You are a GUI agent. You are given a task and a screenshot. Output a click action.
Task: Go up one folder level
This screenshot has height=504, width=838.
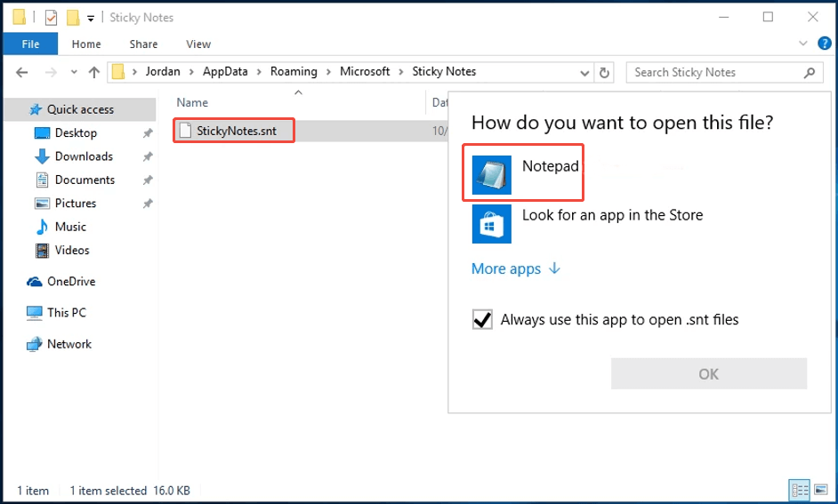point(93,73)
